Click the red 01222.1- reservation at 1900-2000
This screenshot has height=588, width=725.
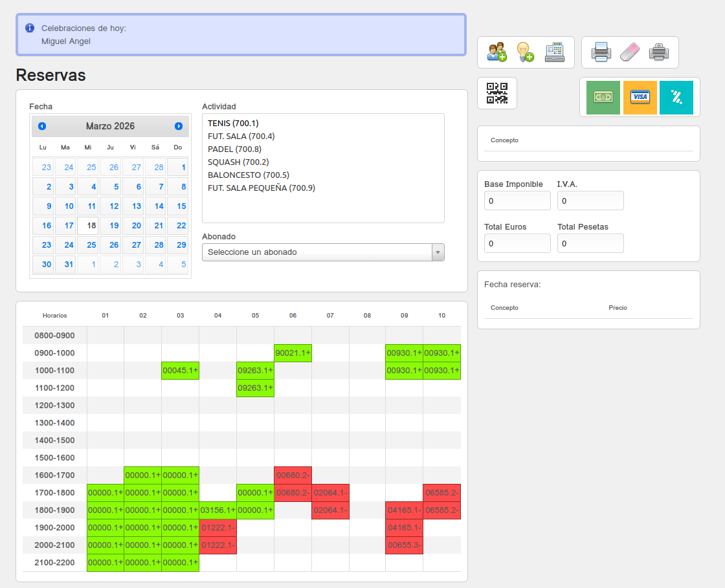coord(217,528)
